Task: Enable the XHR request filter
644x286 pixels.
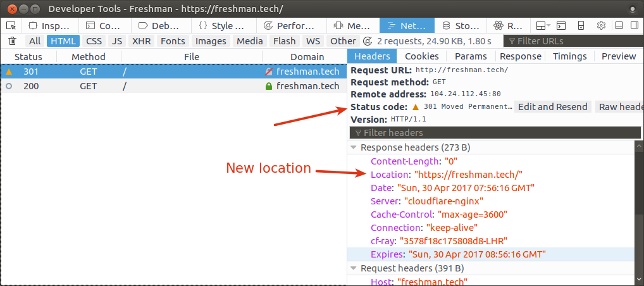Action: pos(140,41)
